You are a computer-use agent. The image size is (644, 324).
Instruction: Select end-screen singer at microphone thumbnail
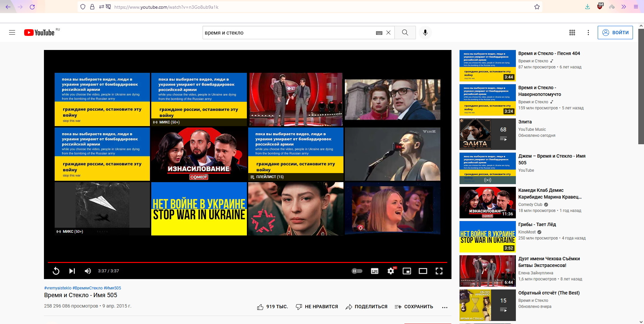[392, 154]
